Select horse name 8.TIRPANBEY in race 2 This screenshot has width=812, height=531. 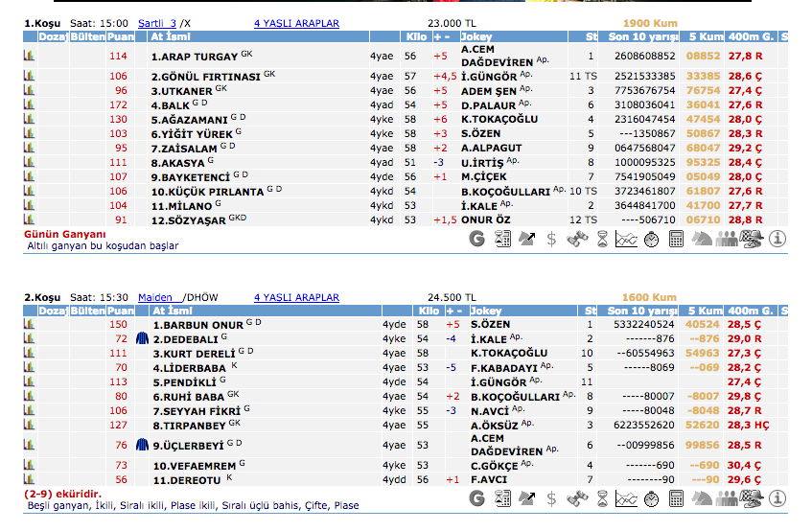coord(189,425)
